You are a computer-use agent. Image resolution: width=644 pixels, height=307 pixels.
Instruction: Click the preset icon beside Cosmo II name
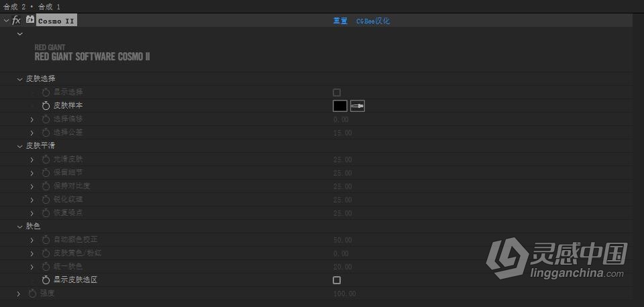[30, 19]
